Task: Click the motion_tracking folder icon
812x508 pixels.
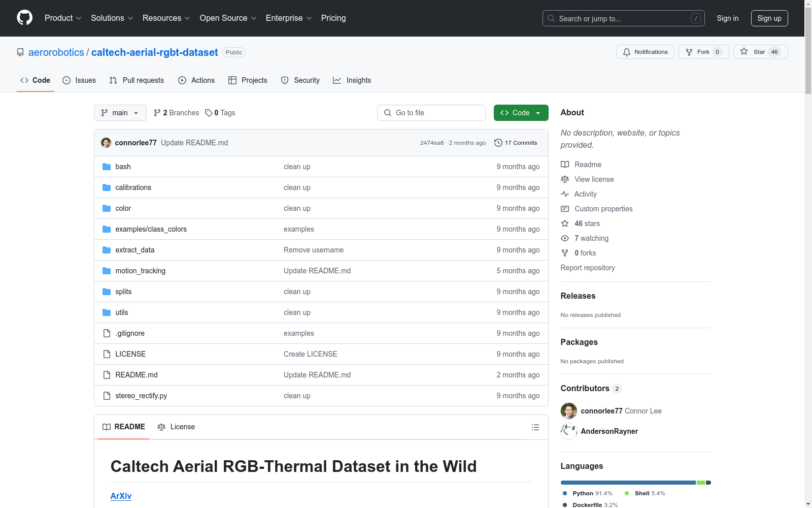Action: tap(107, 271)
